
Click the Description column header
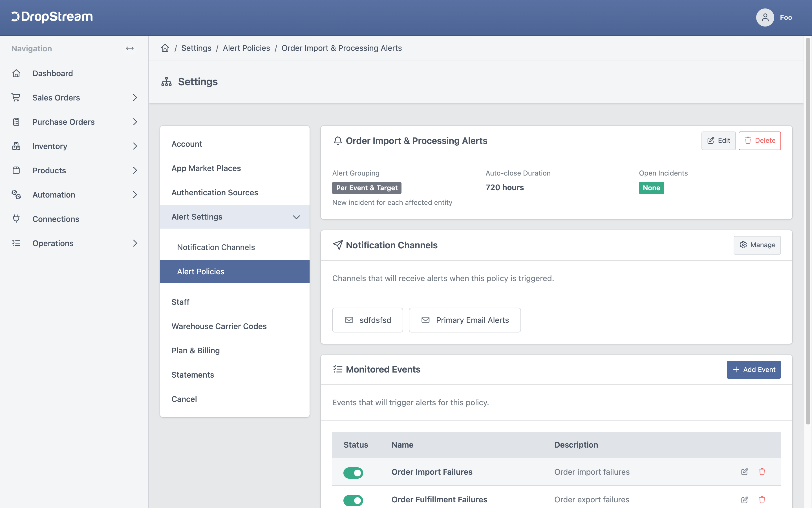pos(576,444)
